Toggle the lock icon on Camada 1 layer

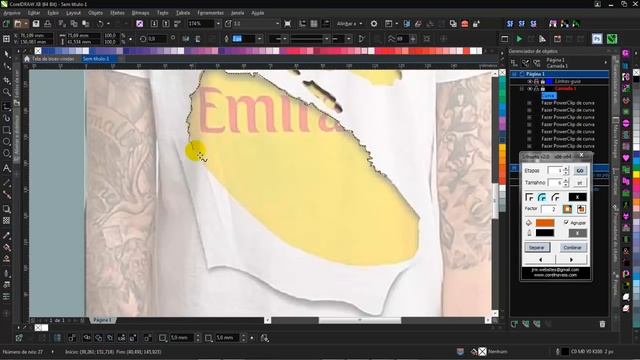543,89
